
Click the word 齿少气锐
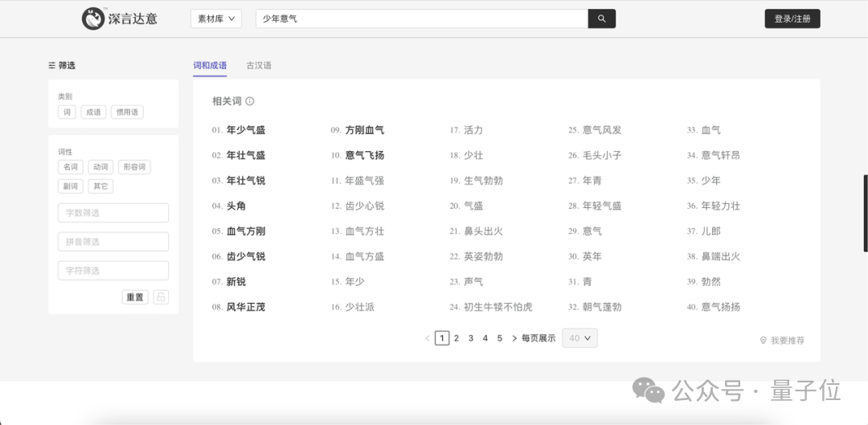(x=246, y=256)
